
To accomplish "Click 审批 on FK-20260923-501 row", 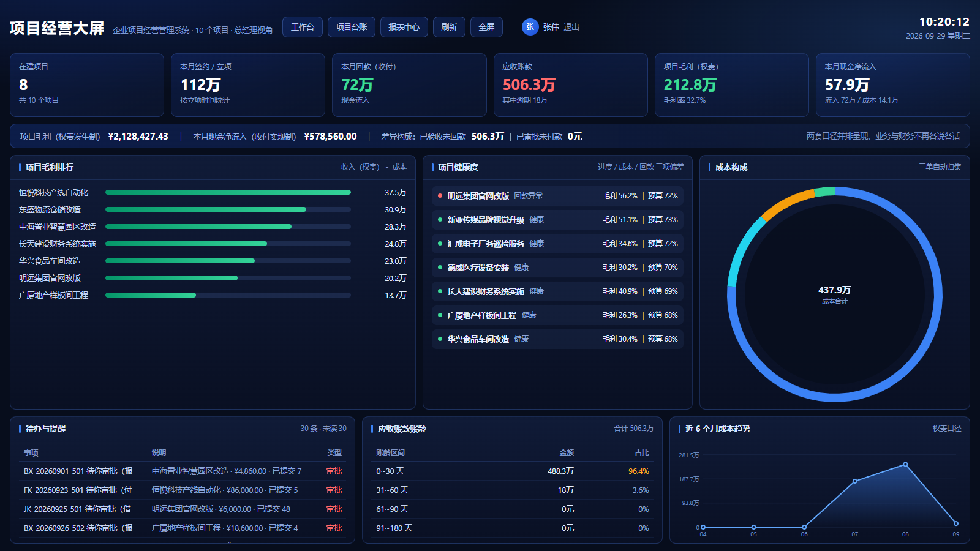I will (x=334, y=490).
